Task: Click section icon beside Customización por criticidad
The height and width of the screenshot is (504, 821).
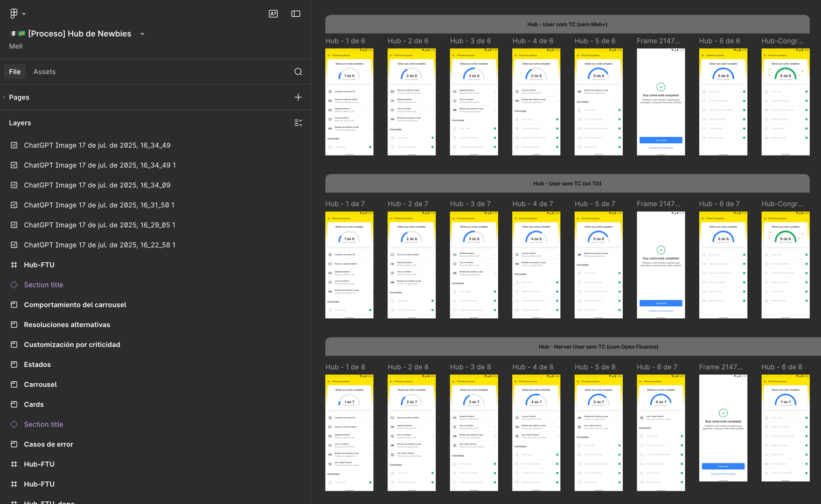Action: pyautogui.click(x=14, y=345)
